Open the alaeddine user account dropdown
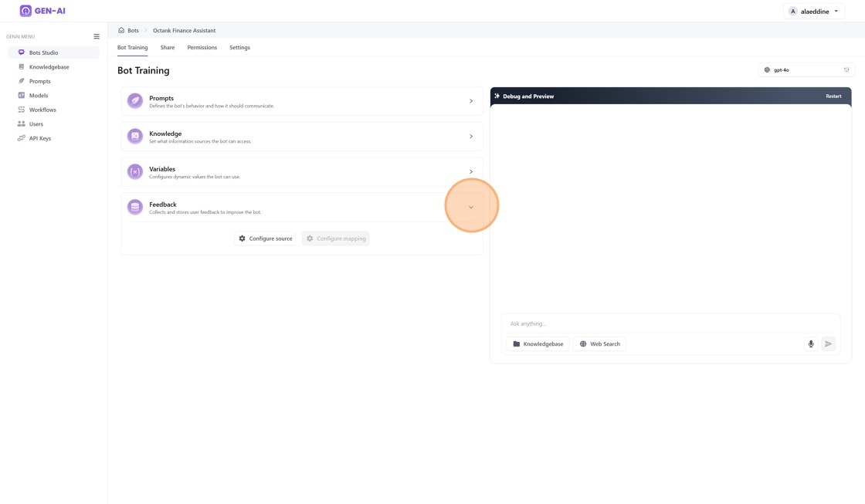Screen dimensions: 865x504 813,12
